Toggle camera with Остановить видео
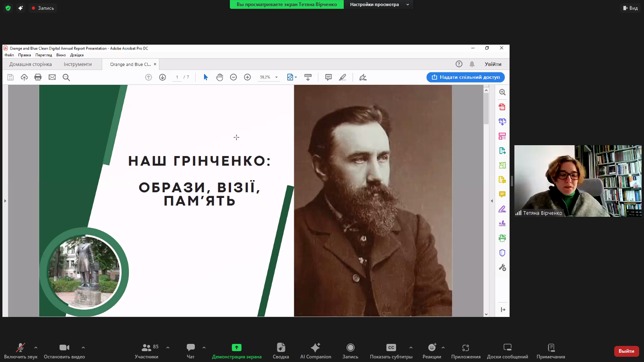Screen dimensions: 644x362 coord(64,351)
